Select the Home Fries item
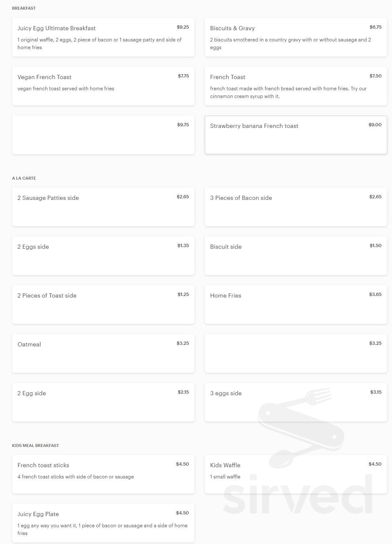 pos(296,305)
